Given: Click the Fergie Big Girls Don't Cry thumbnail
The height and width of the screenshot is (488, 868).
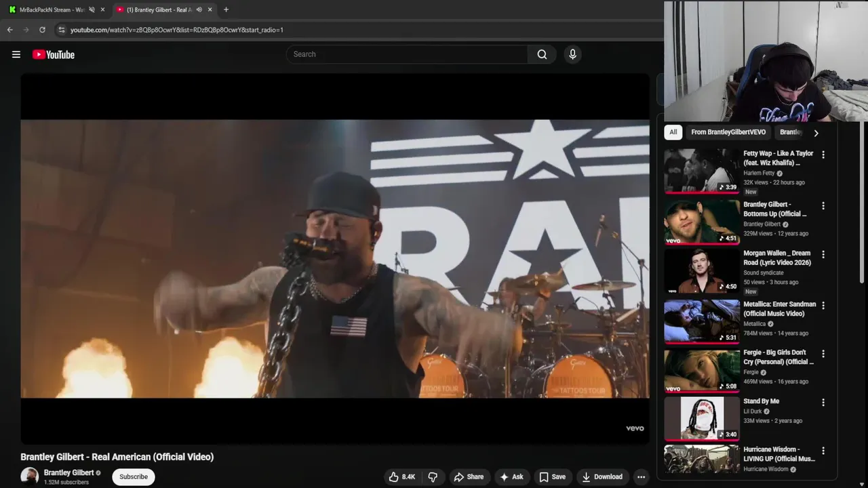Looking at the screenshot, I should point(702,369).
